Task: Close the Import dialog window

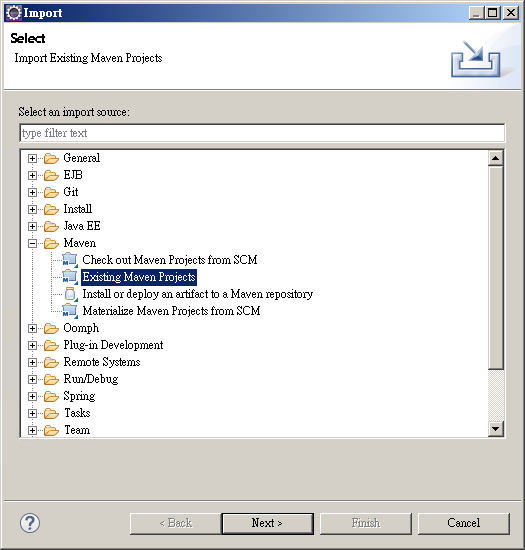Action: coord(511,13)
